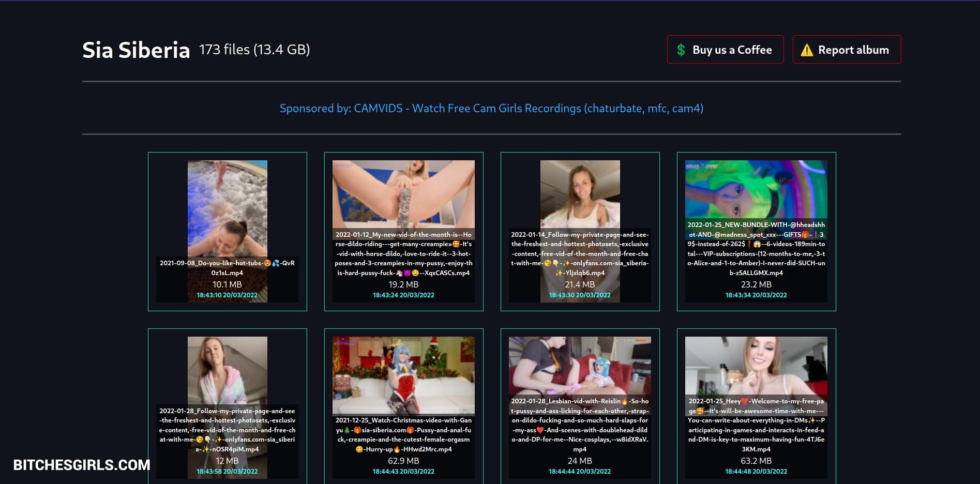The width and height of the screenshot is (980, 484).
Task: Open the 10.1 MB hot tub video thumbnail
Action: coord(227,207)
